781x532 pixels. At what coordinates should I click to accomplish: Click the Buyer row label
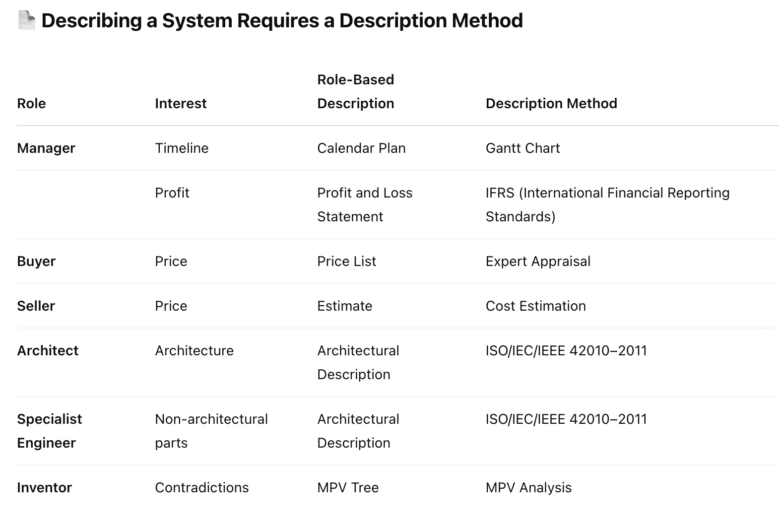[x=36, y=261]
